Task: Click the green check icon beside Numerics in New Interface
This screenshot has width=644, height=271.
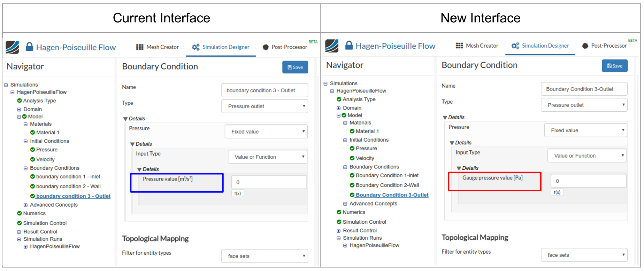Action: tap(339, 212)
